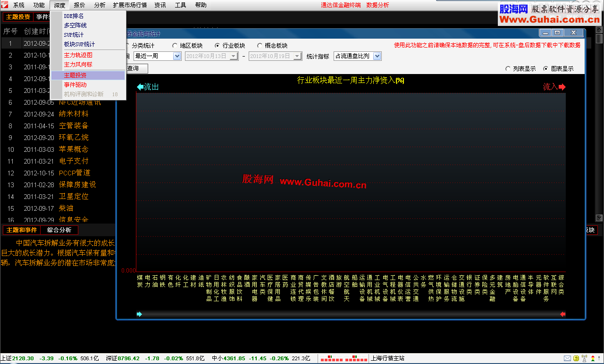Click the red 流入 right arrow
The height and width of the screenshot is (364, 604).
point(562,87)
